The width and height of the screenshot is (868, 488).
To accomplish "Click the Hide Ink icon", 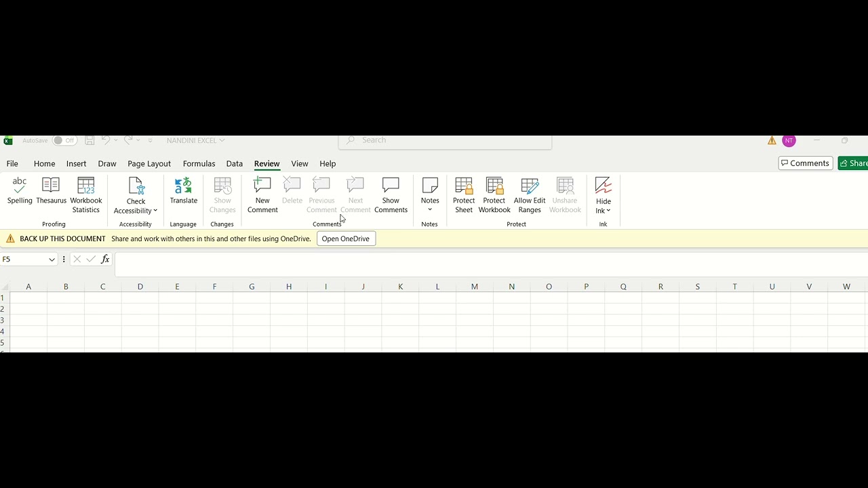I will [604, 186].
